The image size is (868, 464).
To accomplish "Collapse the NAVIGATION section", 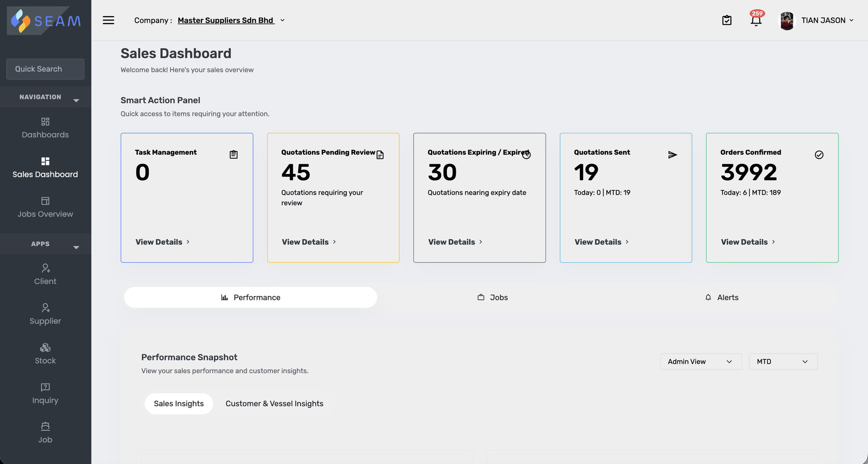I will point(46,97).
